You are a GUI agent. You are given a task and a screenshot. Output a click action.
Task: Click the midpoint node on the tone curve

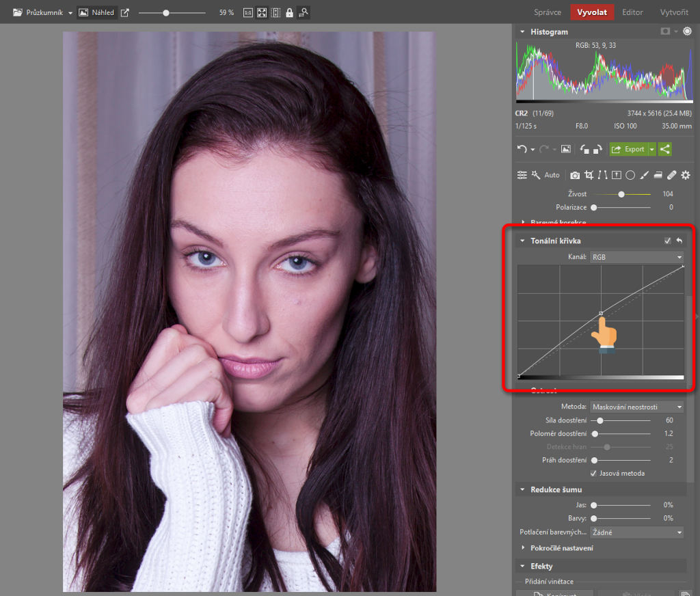click(x=601, y=314)
